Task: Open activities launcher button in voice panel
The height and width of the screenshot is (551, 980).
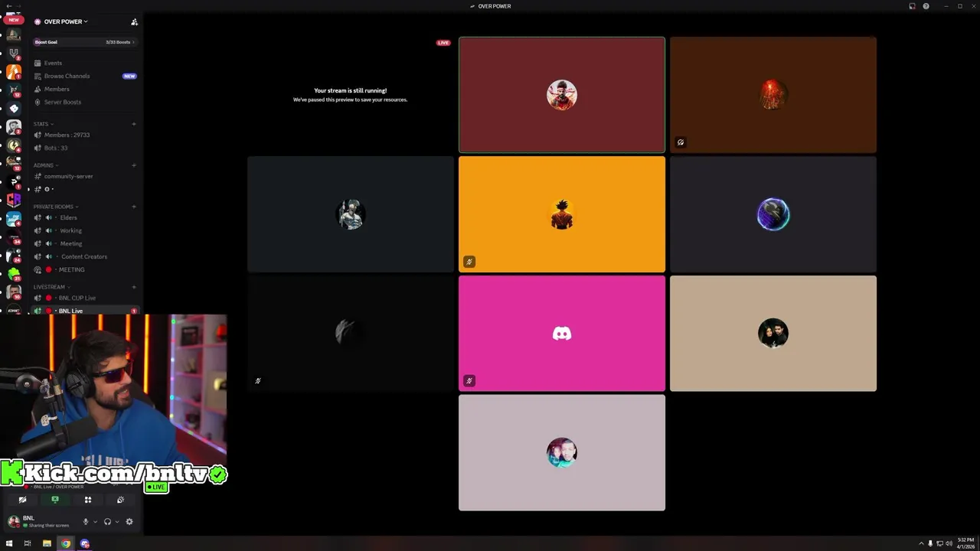Action: 88,500
